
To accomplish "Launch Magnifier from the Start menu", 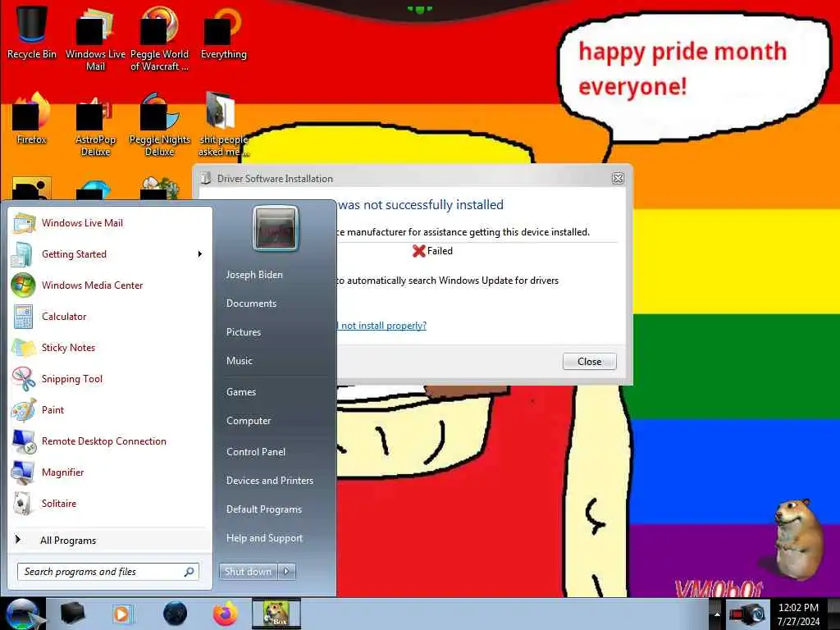I will coord(111,472).
